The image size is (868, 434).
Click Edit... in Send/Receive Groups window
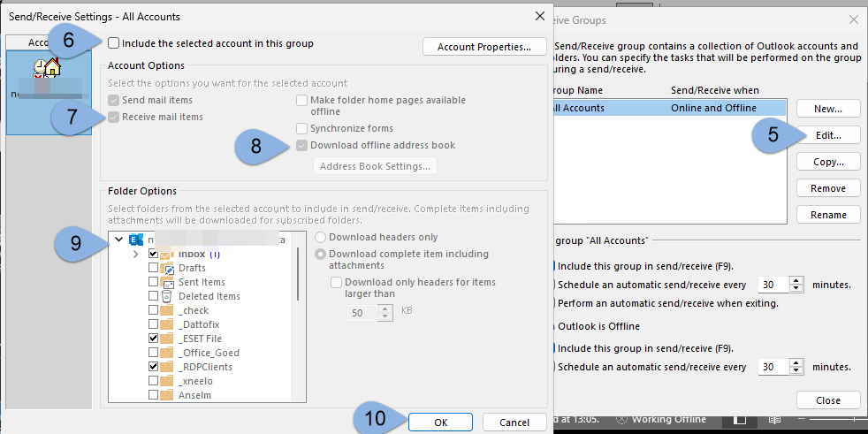click(x=828, y=135)
